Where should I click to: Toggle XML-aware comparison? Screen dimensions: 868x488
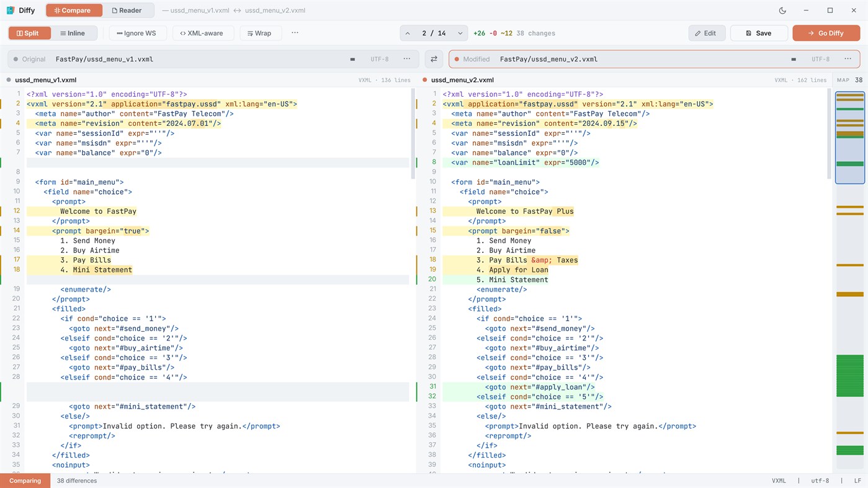[x=203, y=33]
